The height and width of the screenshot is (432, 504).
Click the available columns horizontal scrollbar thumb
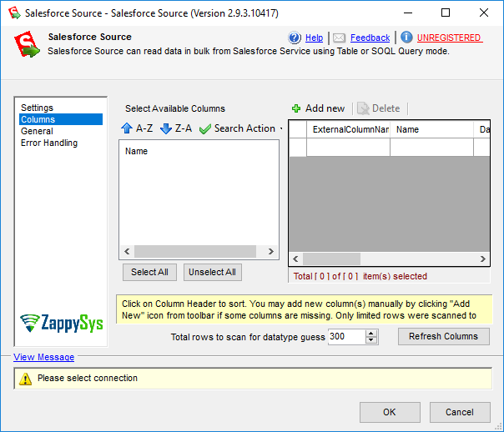(195, 251)
